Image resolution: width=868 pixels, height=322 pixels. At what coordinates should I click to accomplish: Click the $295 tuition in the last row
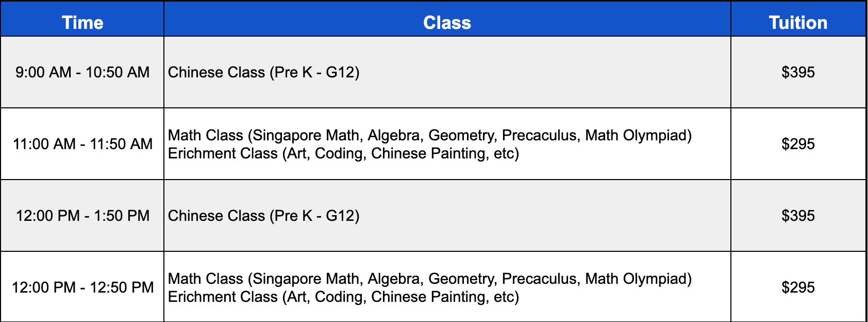(798, 287)
